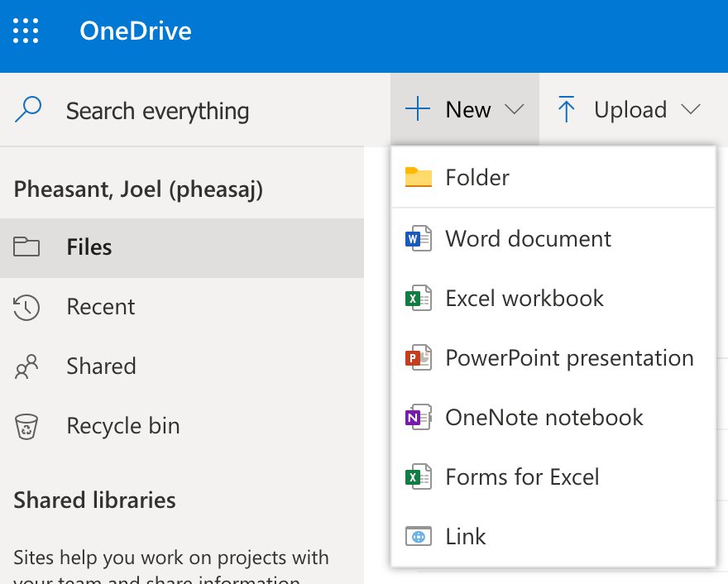Click the yellow Folder icon
The image size is (728, 584).
pos(419,177)
